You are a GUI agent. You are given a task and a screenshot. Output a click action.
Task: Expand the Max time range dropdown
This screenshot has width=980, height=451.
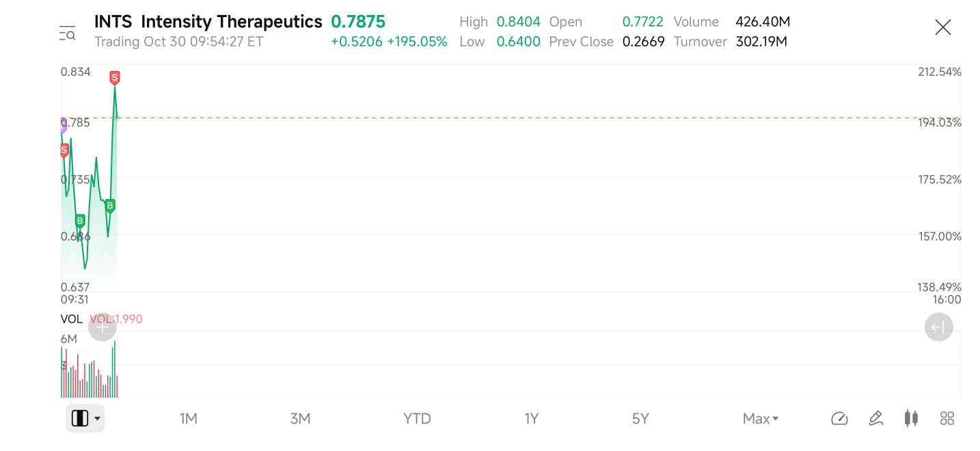pos(761,418)
